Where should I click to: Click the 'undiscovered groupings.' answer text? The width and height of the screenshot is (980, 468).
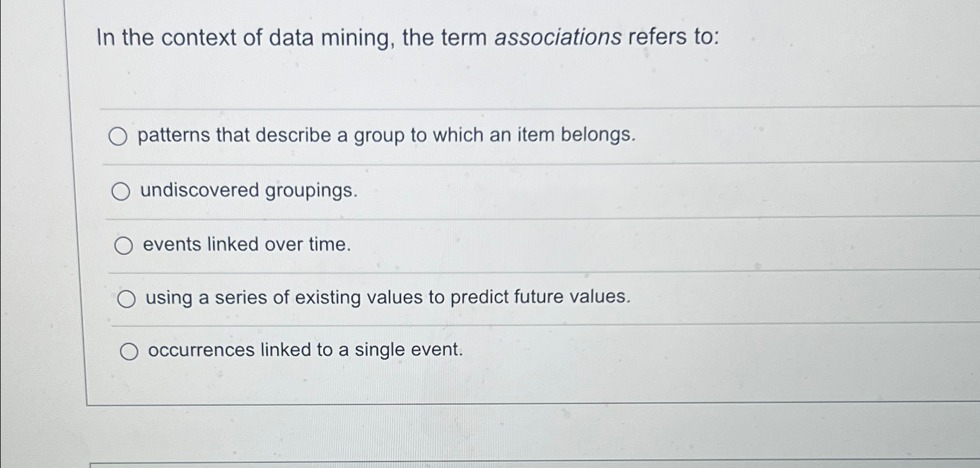[249, 190]
